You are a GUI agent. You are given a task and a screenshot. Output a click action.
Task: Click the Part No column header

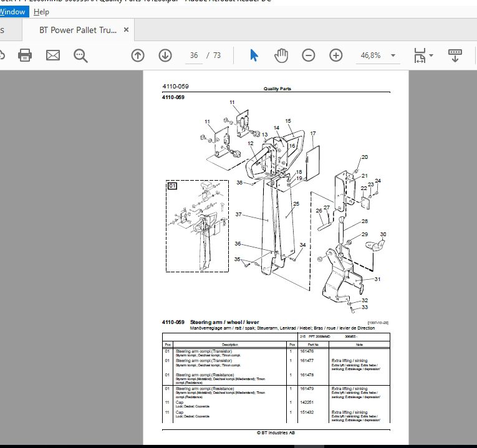313,345
